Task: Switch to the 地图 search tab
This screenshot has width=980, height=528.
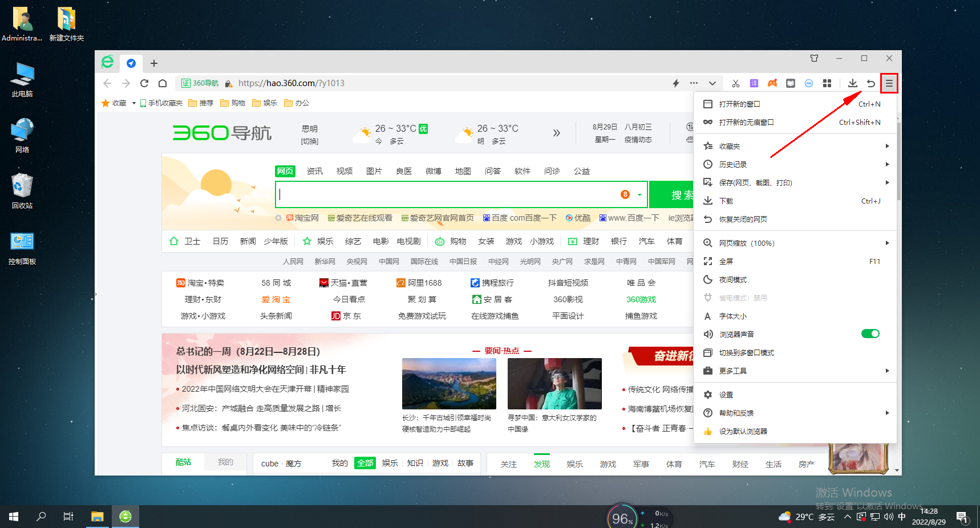Action: click(463, 171)
